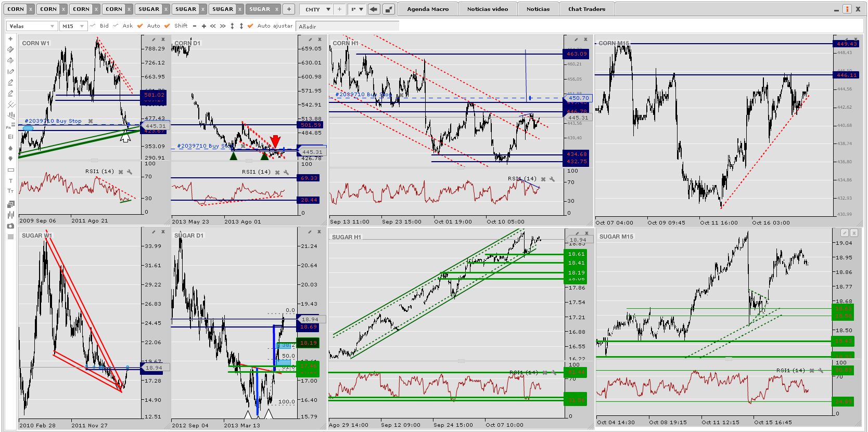The image size is (868, 432).
Task: Click the orange info icon
Action: (847, 9)
